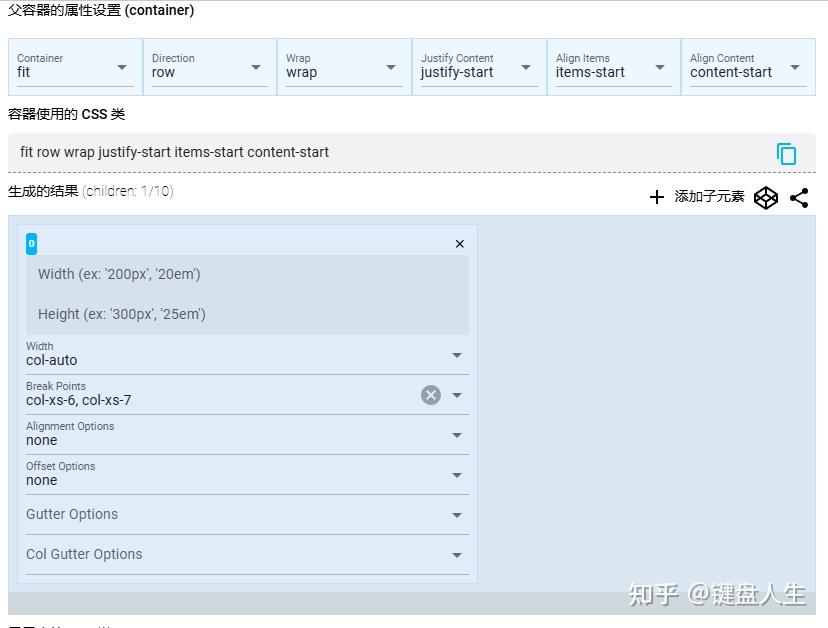
Task: Expand the Alignment Options selector
Action: pyautogui.click(x=457, y=434)
